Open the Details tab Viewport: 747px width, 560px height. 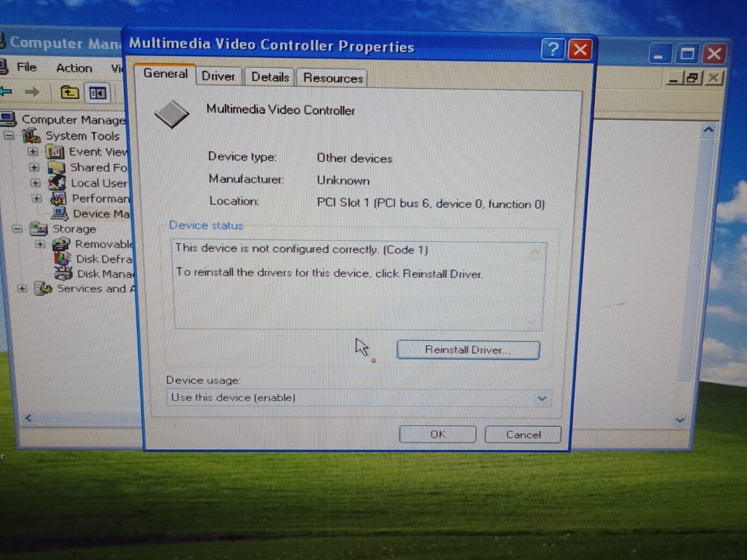coord(270,77)
